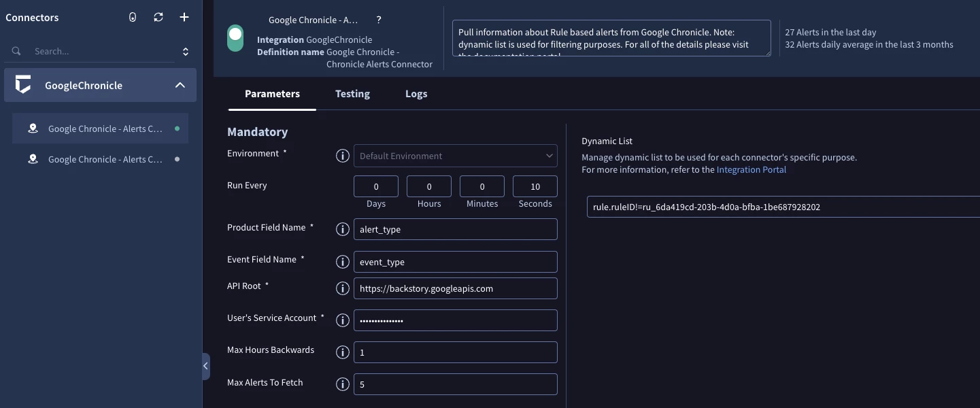Image resolution: width=980 pixels, height=408 pixels.
Task: Click the connector description text area
Action: (611, 38)
